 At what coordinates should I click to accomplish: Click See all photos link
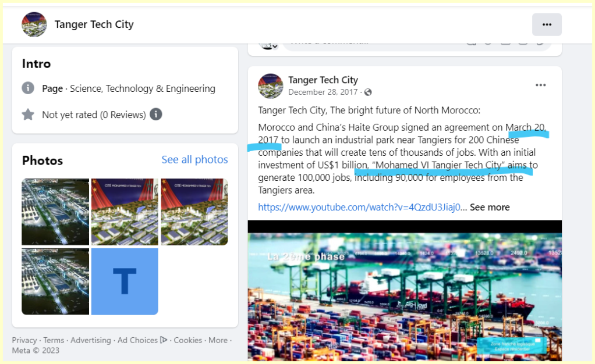(x=194, y=159)
